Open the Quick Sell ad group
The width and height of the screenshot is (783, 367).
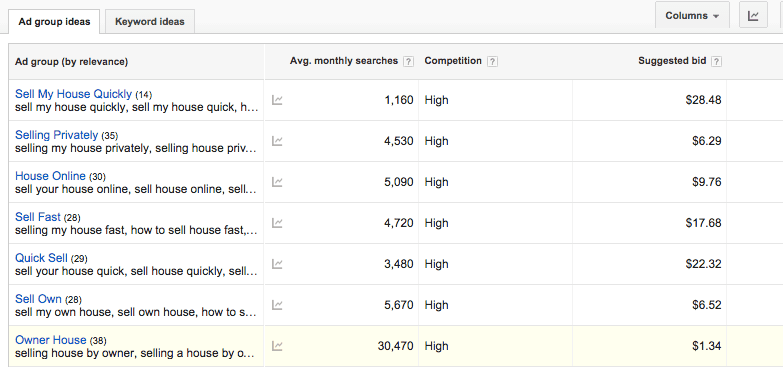point(41,258)
